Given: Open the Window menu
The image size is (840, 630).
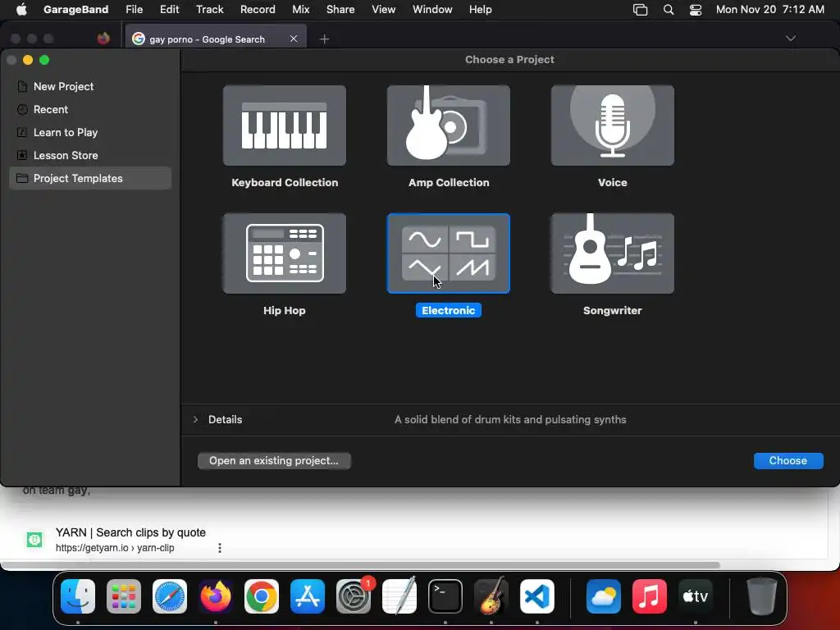Looking at the screenshot, I should [432, 9].
